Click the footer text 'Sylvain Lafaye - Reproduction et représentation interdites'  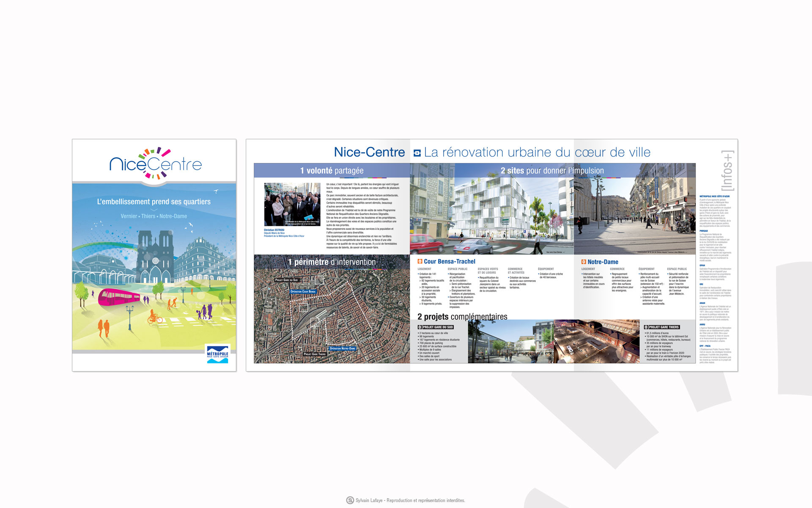(x=410, y=500)
